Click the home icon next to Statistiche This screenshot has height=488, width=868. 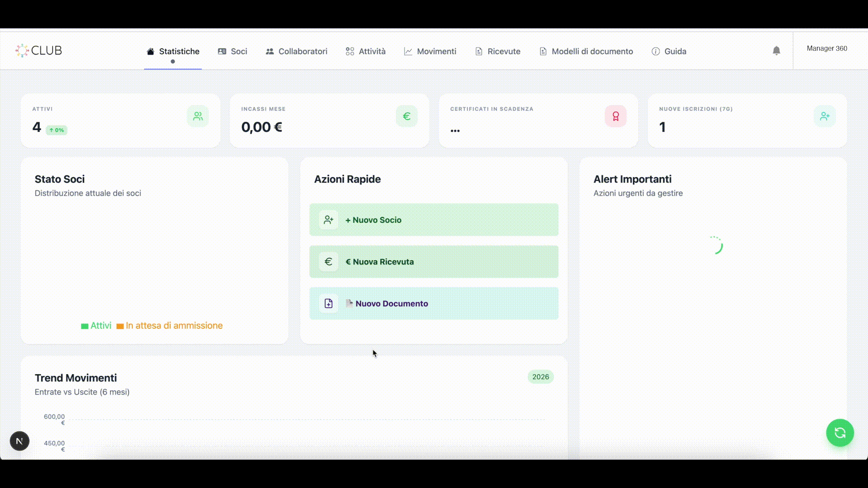coord(150,51)
